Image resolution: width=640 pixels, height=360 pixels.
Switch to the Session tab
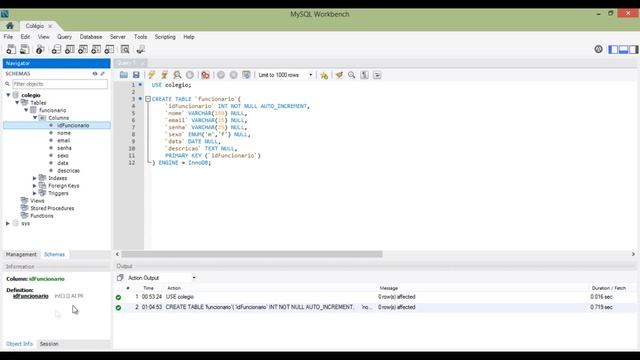pos(49,344)
